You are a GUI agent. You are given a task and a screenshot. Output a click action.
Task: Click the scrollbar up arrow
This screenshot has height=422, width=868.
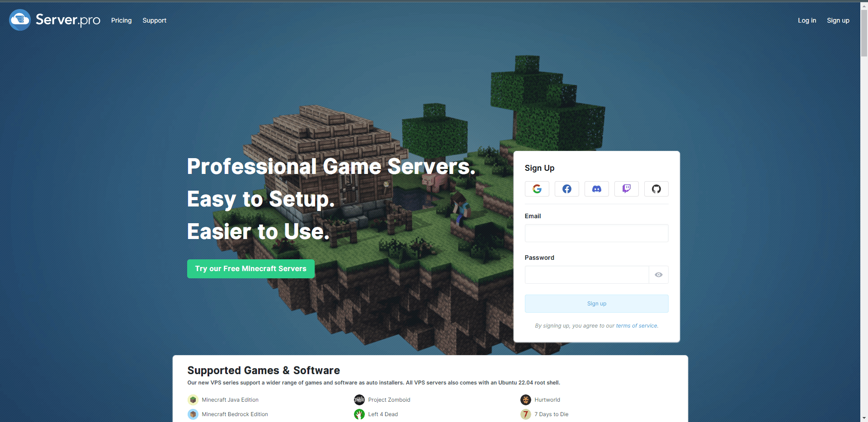[864, 6]
